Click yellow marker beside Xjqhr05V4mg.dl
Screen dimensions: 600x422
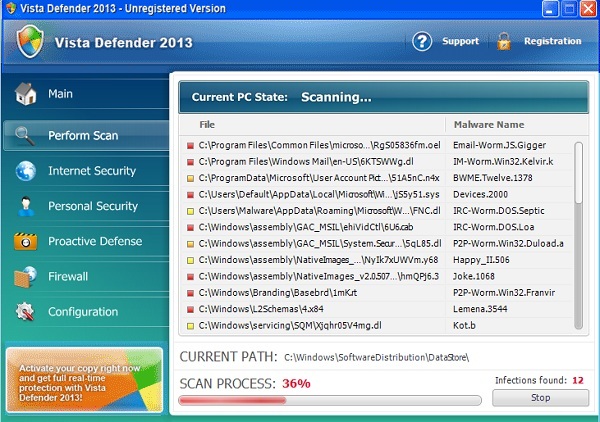[x=190, y=326]
